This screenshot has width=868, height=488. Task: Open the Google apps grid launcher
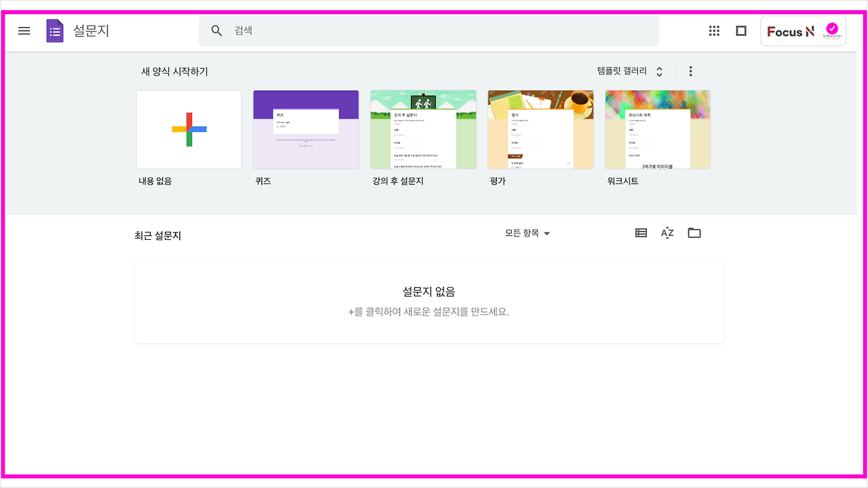[x=714, y=30]
